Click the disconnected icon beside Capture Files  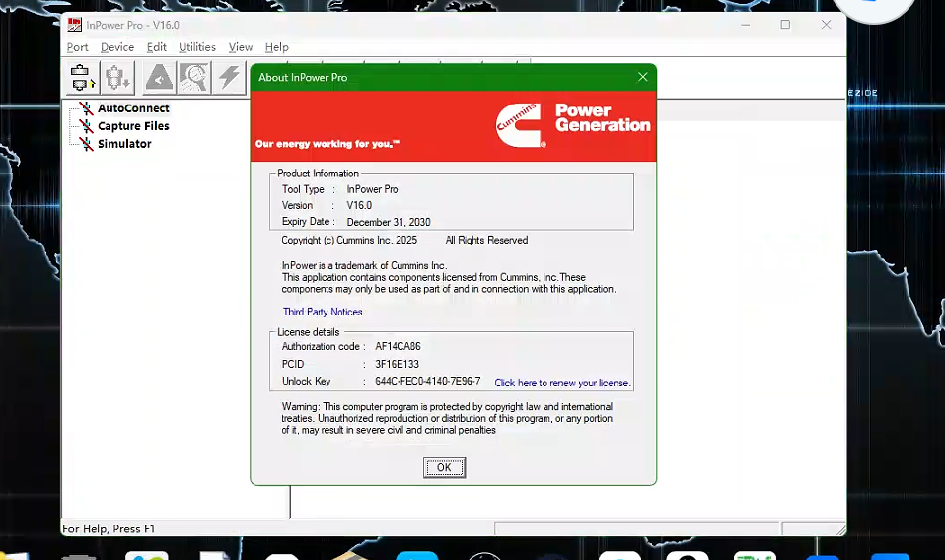(x=86, y=126)
